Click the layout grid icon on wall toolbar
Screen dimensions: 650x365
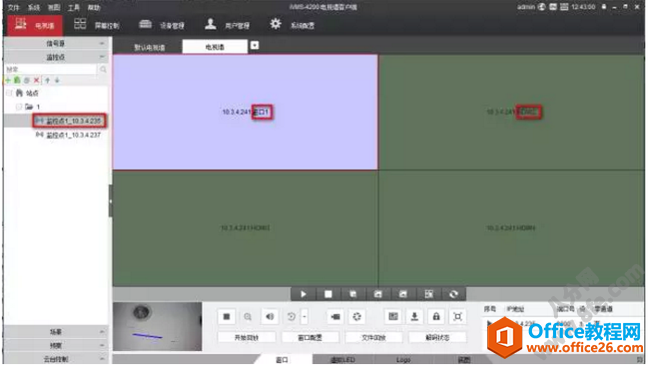429,294
